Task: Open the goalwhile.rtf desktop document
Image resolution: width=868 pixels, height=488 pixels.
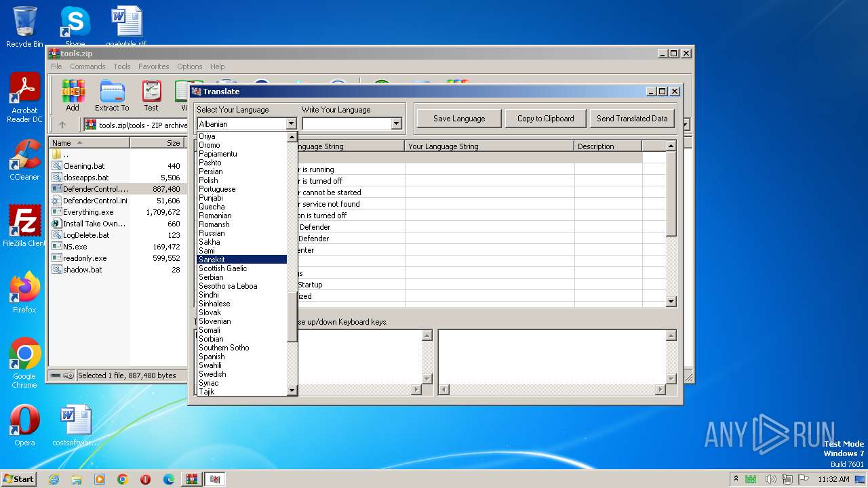Action: (126, 27)
